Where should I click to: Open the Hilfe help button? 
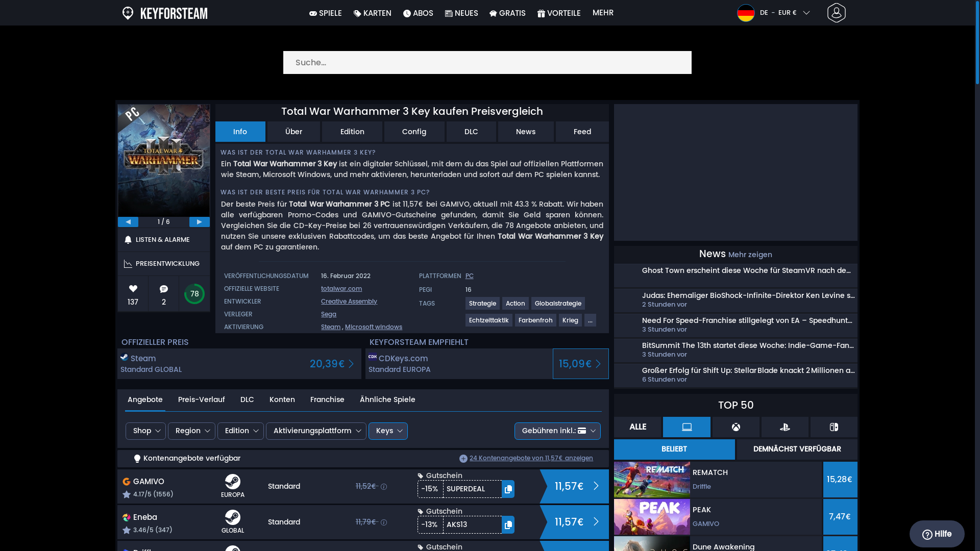pos(937,534)
